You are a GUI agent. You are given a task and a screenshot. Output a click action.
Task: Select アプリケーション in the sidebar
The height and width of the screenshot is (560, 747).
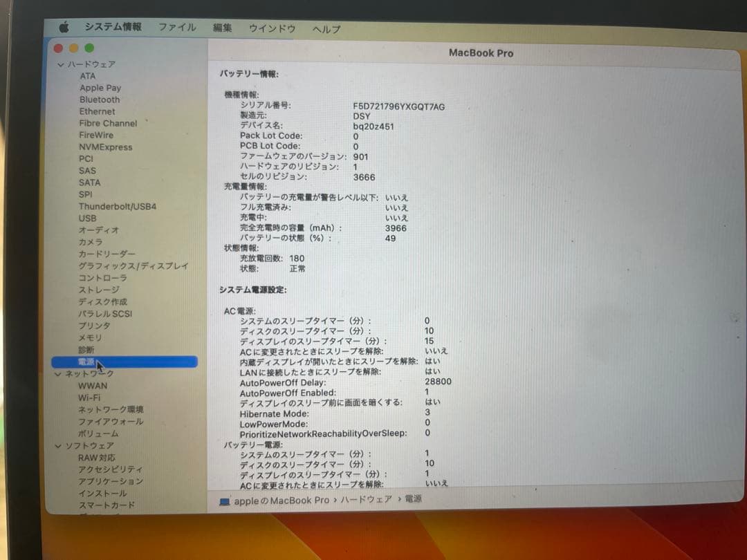(111, 482)
